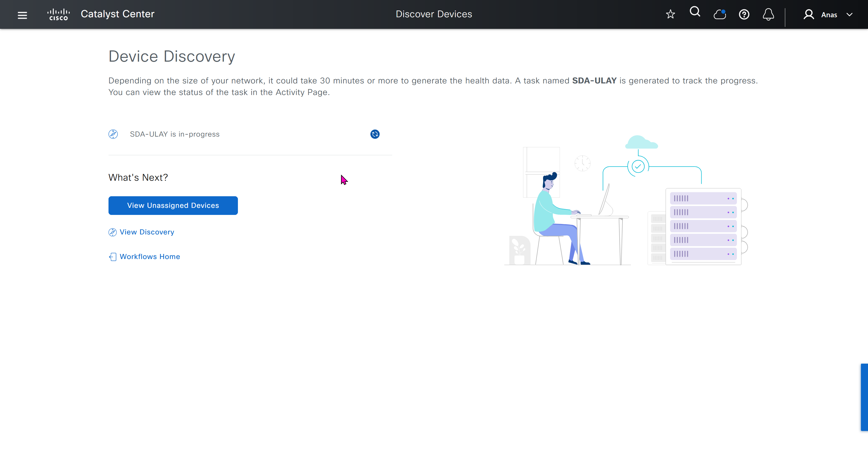Click the Cisco logo
The height and width of the screenshot is (468, 868).
(59, 14)
